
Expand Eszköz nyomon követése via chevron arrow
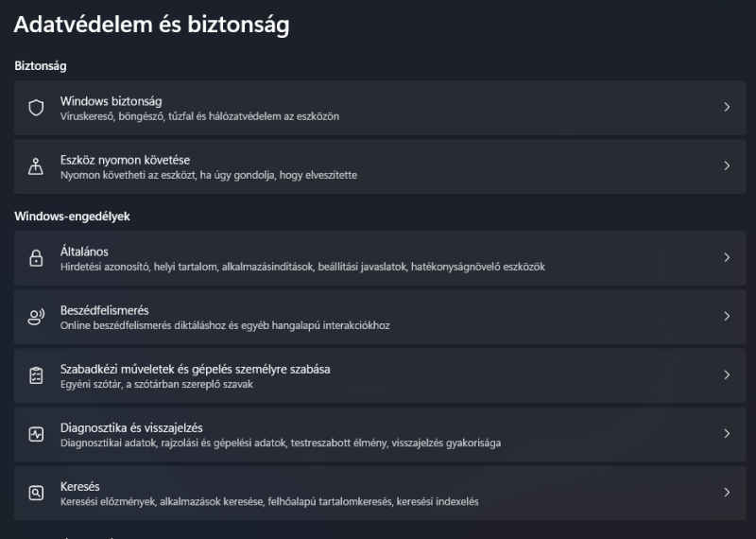[x=727, y=166]
